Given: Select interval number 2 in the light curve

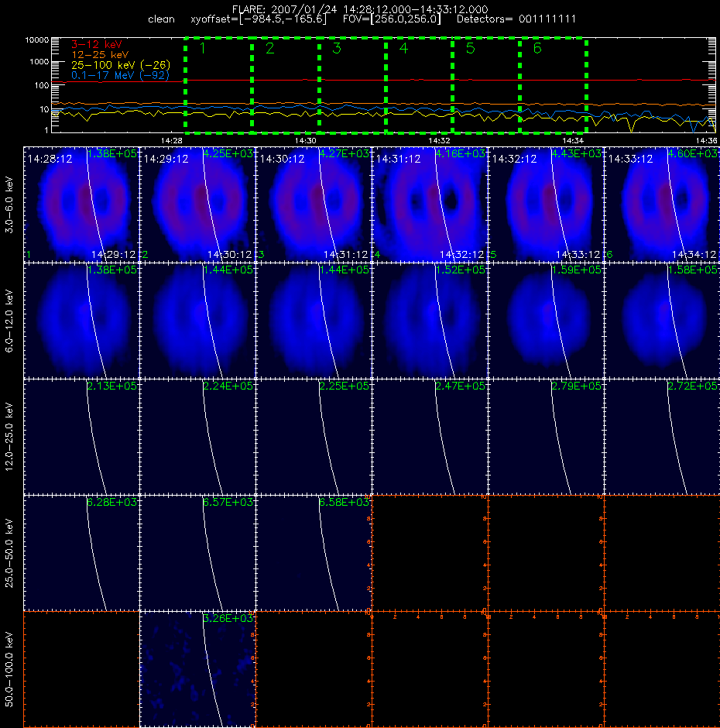Looking at the screenshot, I should click(x=269, y=48).
